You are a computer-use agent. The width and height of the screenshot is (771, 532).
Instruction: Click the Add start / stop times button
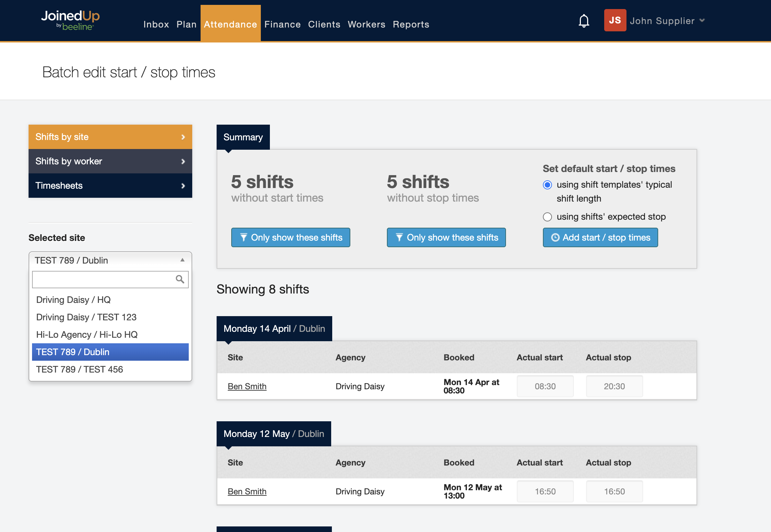pos(600,237)
